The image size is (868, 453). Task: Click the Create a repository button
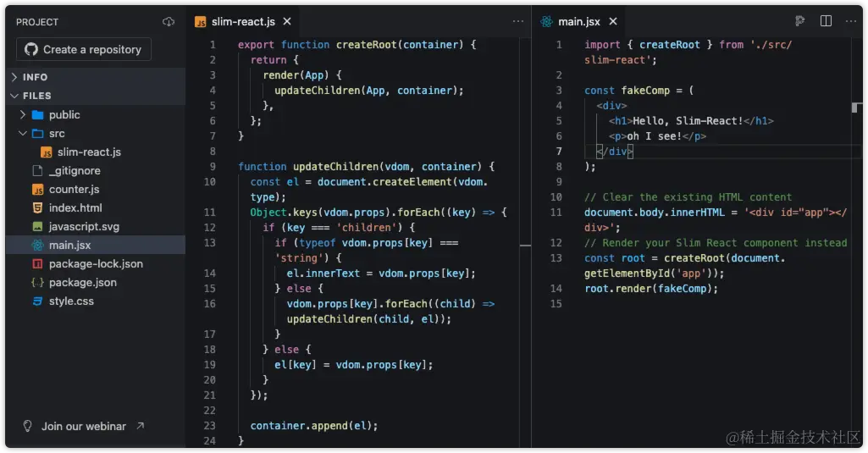(84, 49)
